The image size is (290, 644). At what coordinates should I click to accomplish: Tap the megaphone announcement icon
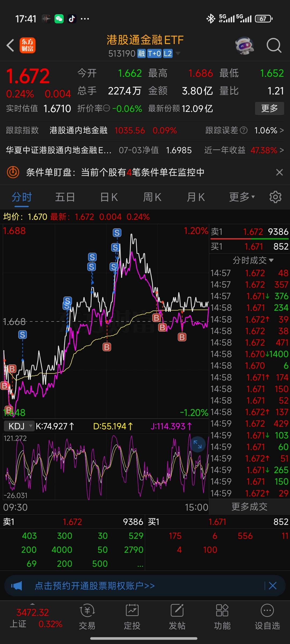tap(16, 586)
